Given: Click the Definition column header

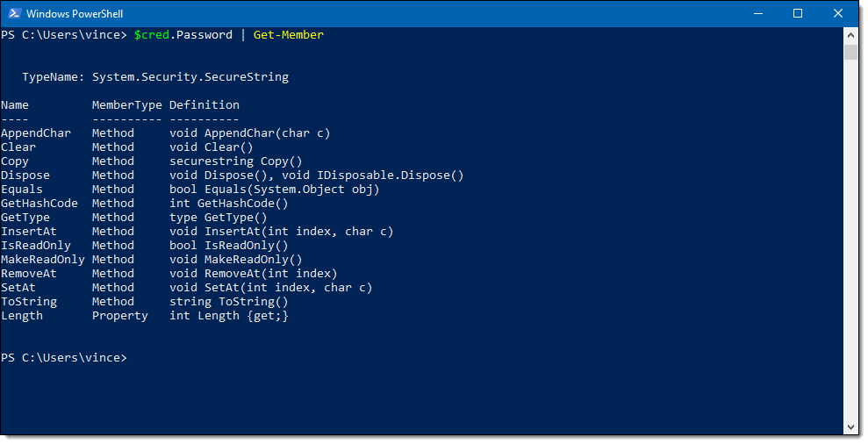Looking at the screenshot, I should [204, 105].
